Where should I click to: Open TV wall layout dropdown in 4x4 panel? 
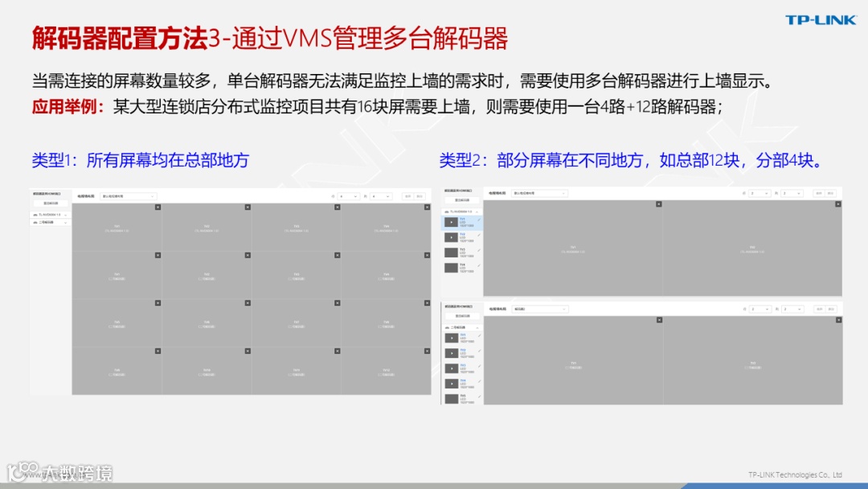click(x=129, y=196)
